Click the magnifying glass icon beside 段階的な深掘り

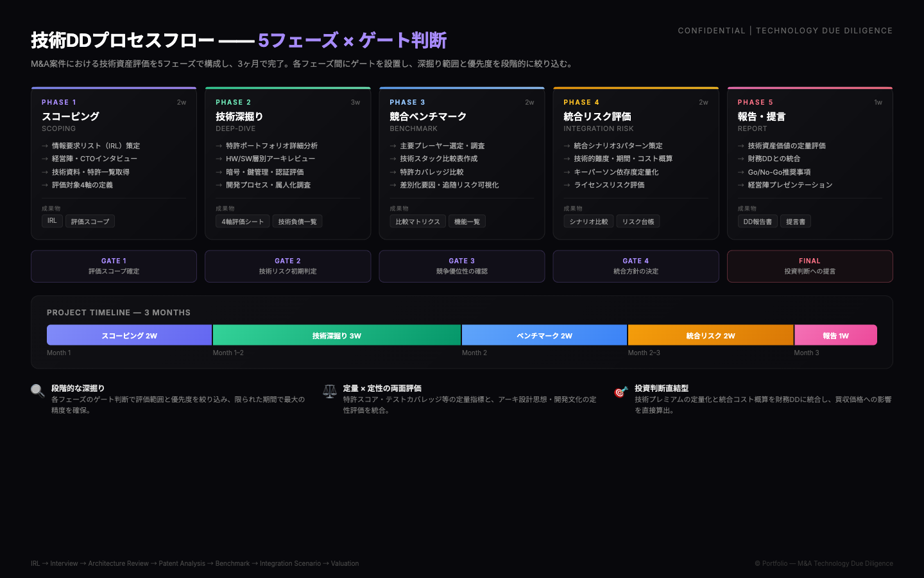38,391
